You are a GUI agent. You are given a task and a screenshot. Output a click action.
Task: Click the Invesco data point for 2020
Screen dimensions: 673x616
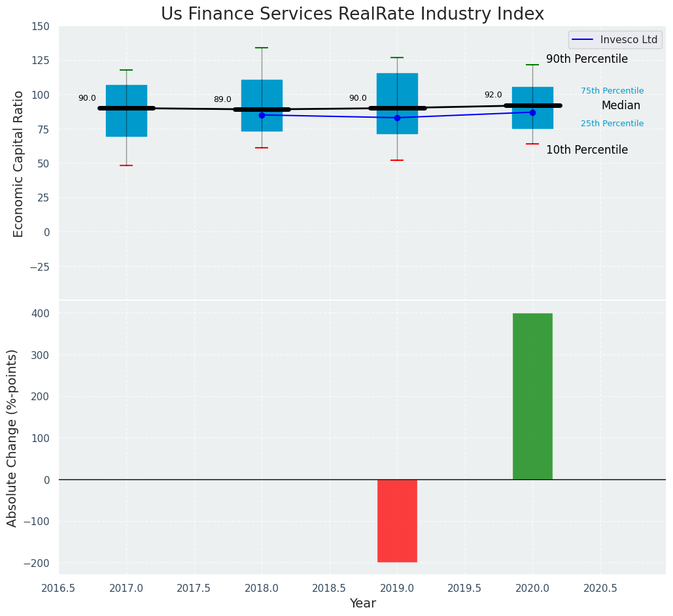(x=532, y=112)
